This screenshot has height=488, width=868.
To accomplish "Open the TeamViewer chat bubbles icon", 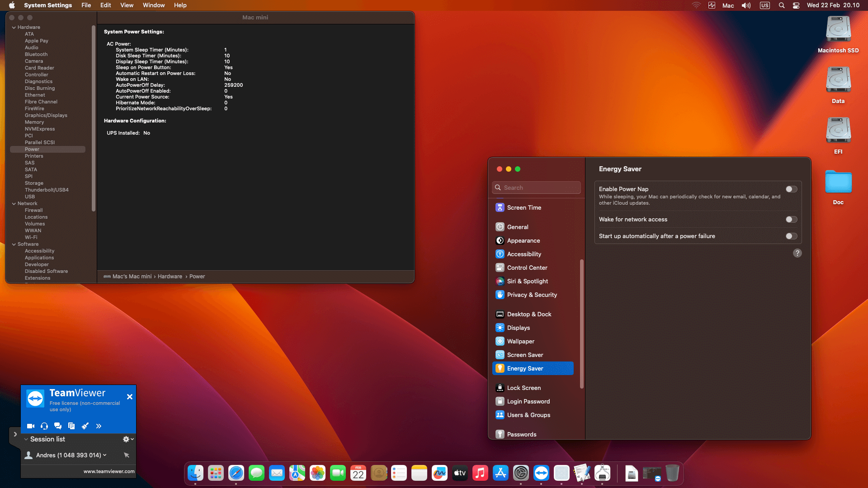I will click(x=58, y=426).
